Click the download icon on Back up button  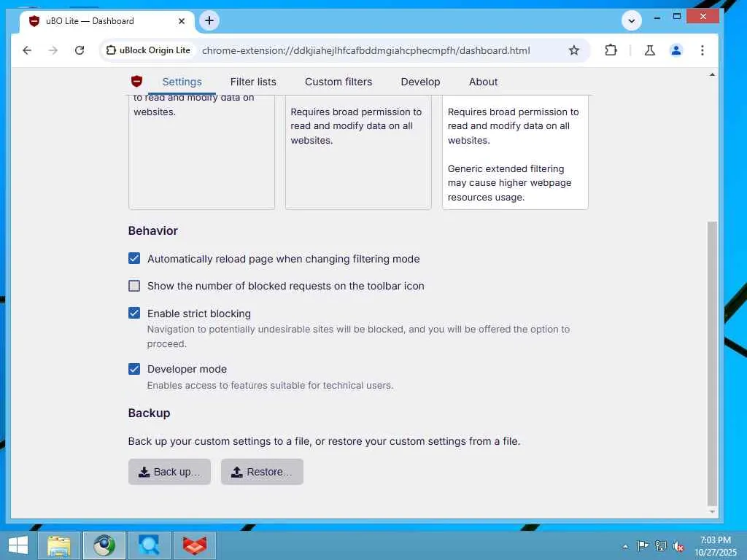(144, 472)
